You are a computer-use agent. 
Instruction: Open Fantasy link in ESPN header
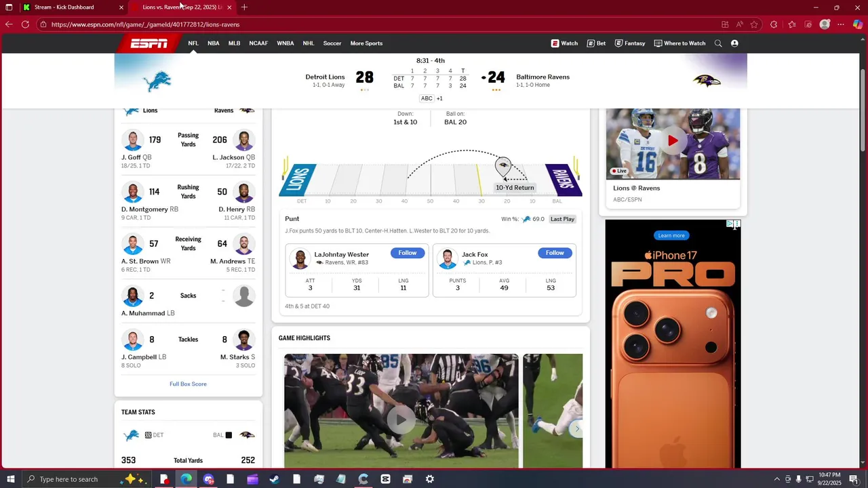630,43
